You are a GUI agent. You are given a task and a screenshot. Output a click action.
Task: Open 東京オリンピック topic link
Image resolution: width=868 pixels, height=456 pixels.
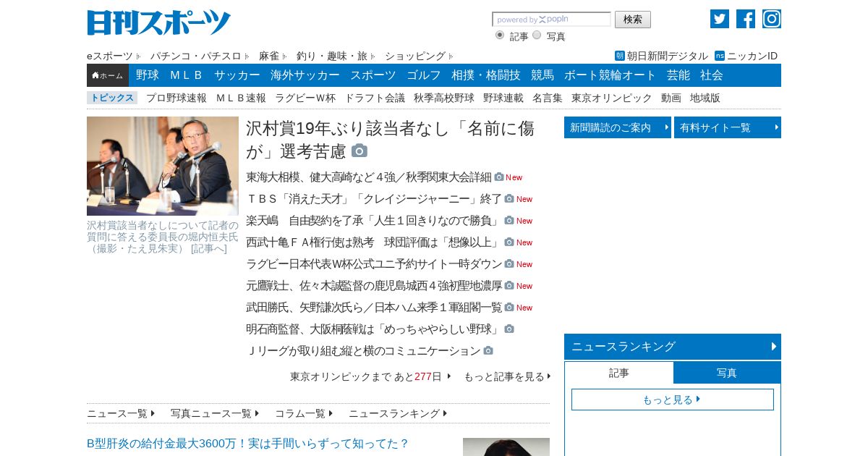(x=612, y=98)
